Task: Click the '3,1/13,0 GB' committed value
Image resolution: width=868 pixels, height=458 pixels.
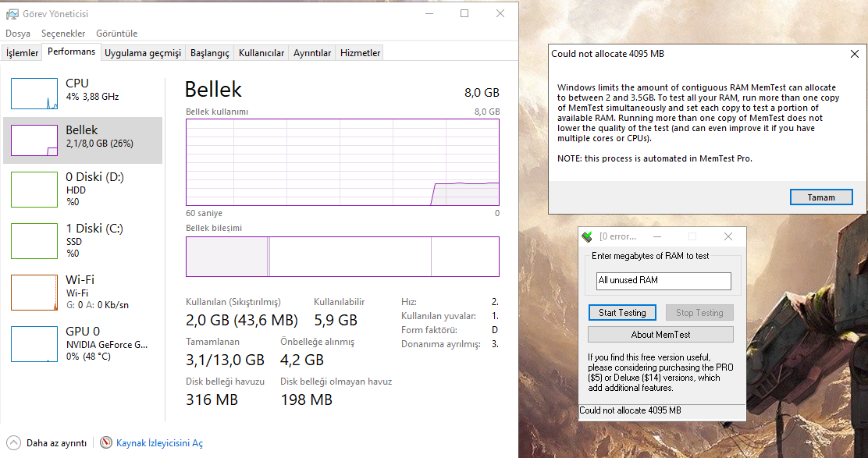Action: [226, 360]
